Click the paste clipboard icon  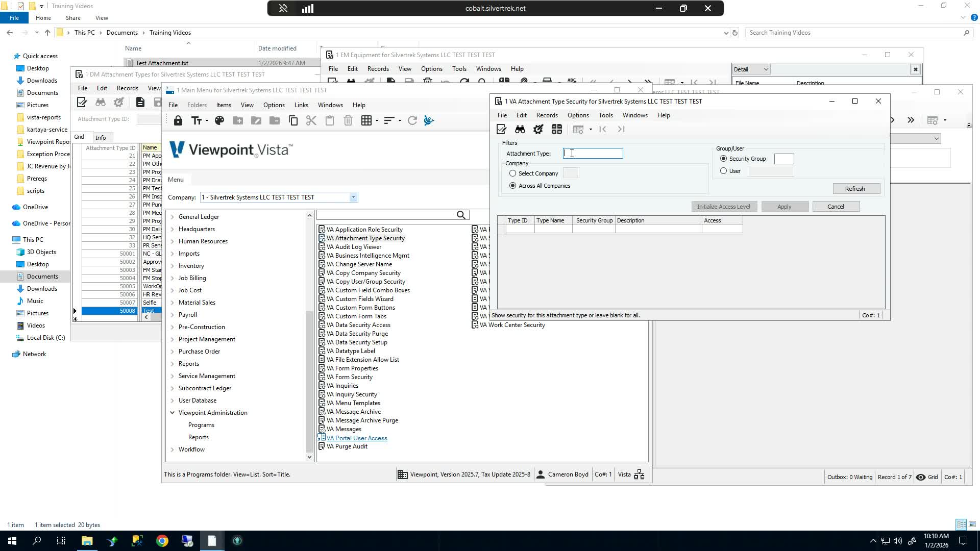[x=330, y=120]
